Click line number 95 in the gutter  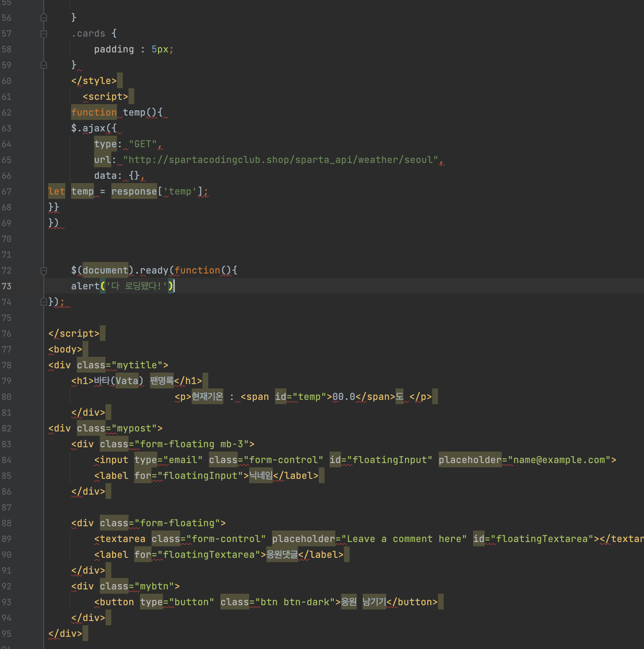pos(6,634)
